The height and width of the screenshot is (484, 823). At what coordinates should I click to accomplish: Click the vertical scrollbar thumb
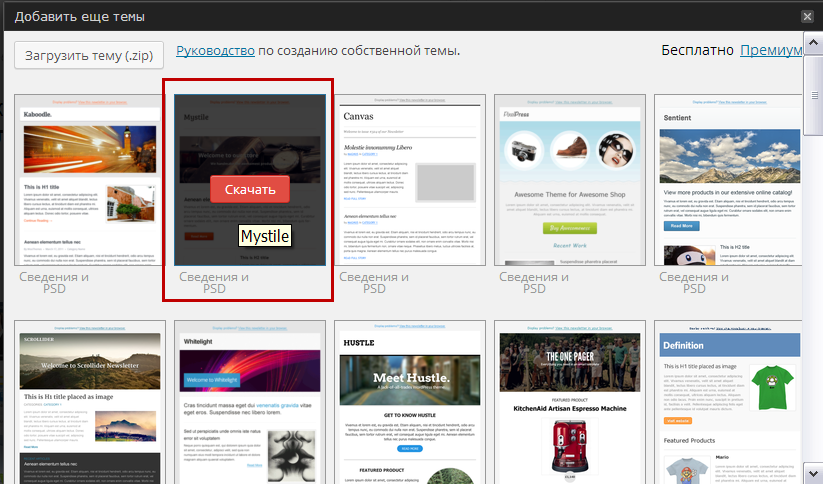pyautogui.click(x=813, y=94)
